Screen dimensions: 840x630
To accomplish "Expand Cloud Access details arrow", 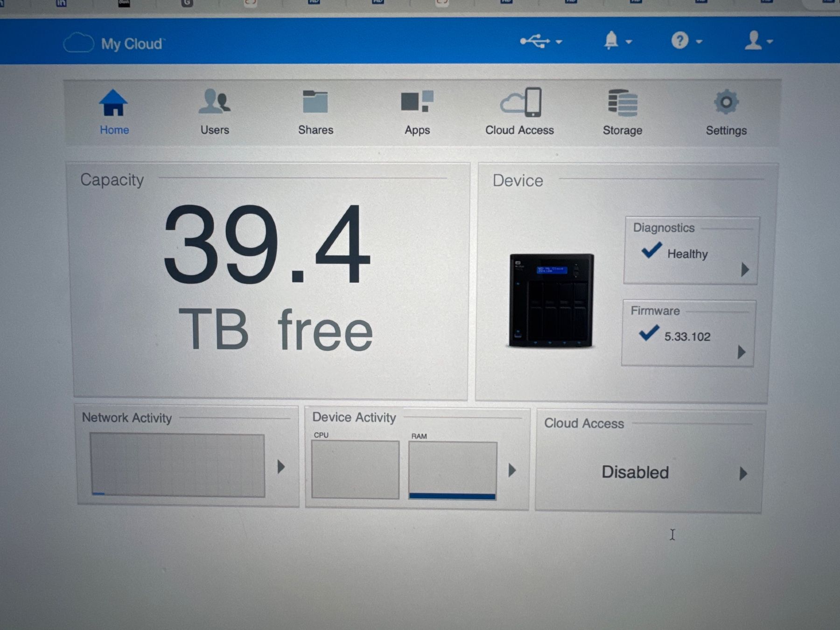I will [743, 474].
